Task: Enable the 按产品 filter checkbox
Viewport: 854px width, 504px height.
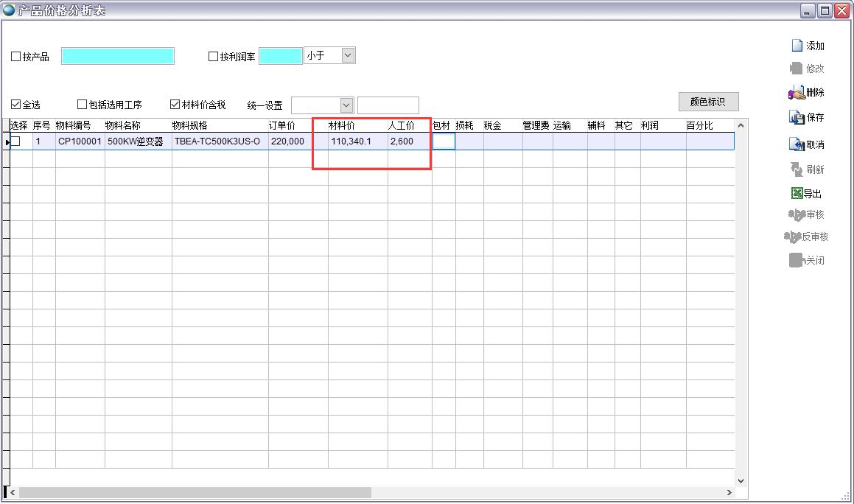Action: 16,57
